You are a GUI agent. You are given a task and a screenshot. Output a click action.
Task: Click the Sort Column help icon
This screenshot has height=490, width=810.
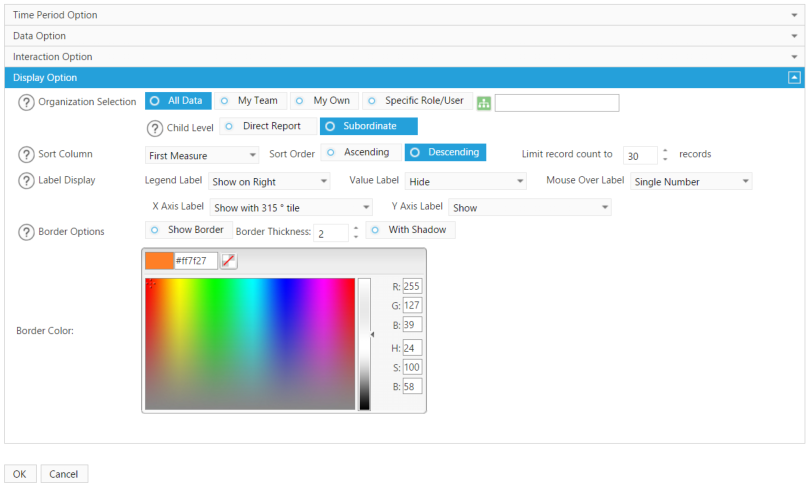(26, 154)
